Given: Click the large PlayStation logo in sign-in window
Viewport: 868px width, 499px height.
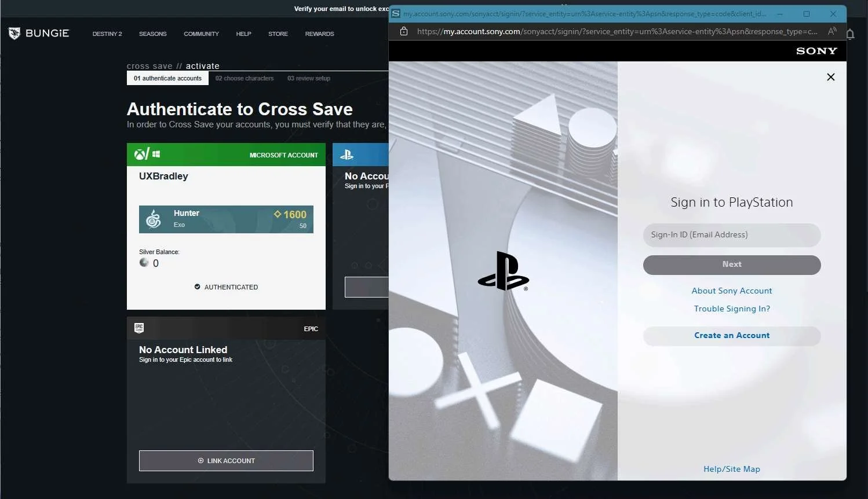Looking at the screenshot, I should point(503,271).
